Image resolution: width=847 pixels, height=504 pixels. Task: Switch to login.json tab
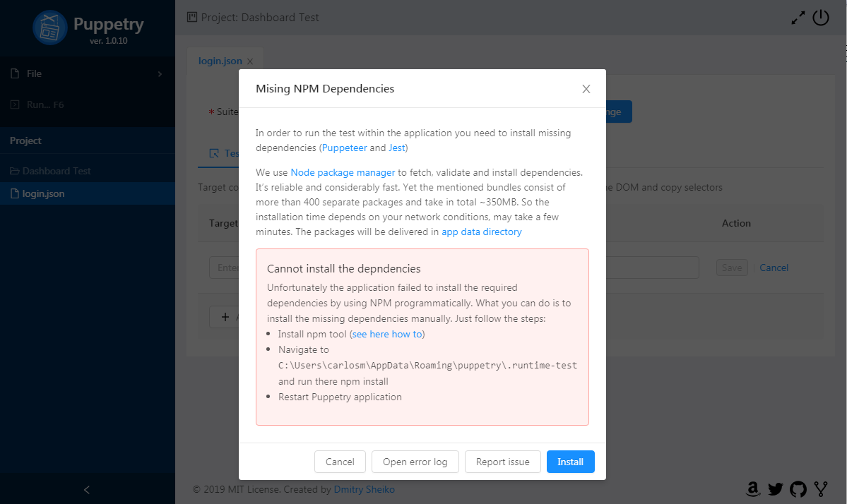pos(220,61)
